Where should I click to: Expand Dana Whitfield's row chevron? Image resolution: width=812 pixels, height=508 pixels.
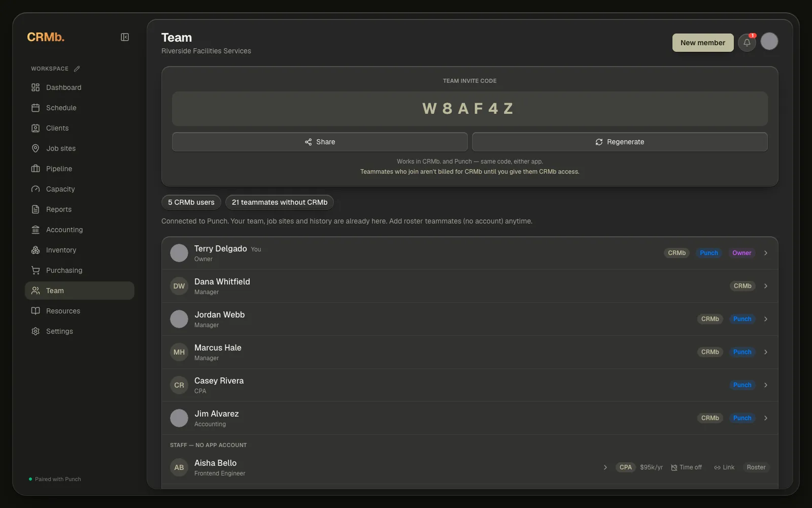coord(766,286)
